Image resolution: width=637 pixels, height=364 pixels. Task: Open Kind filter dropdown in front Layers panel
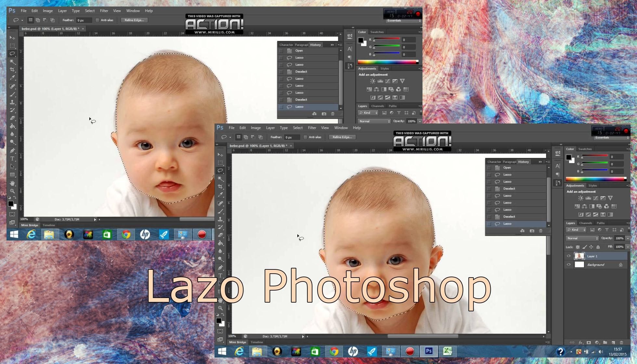[576, 230]
